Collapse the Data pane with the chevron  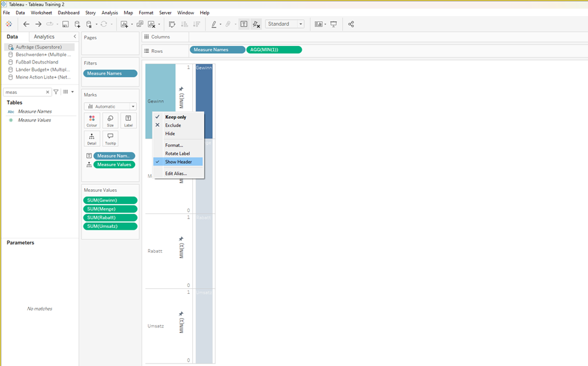point(75,37)
